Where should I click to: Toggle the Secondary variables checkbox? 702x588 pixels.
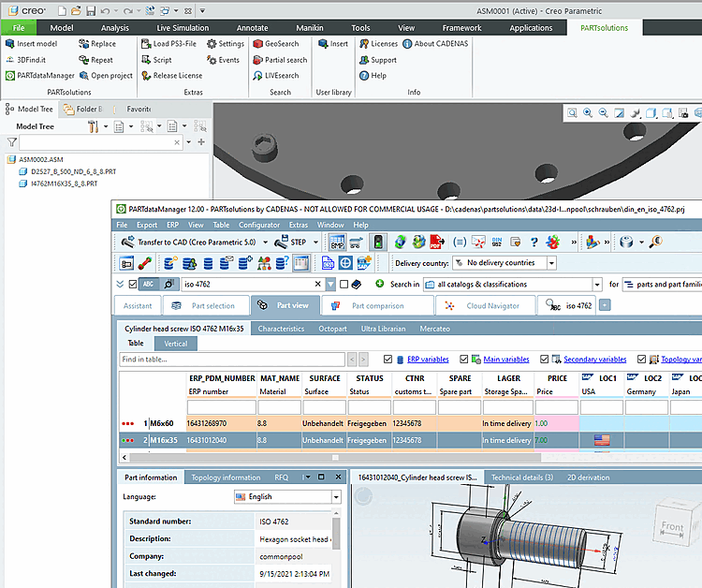pyautogui.click(x=542, y=359)
